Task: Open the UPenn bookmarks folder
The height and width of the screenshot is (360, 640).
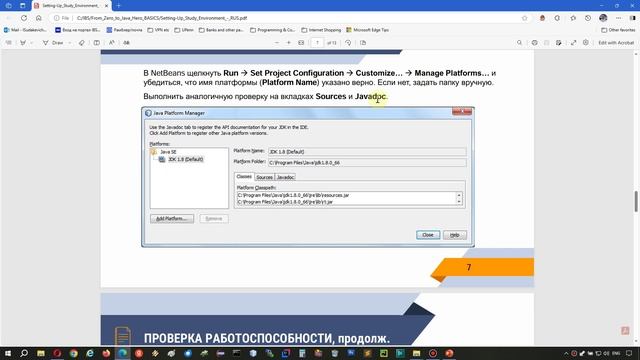Action: pyautogui.click(x=184, y=30)
